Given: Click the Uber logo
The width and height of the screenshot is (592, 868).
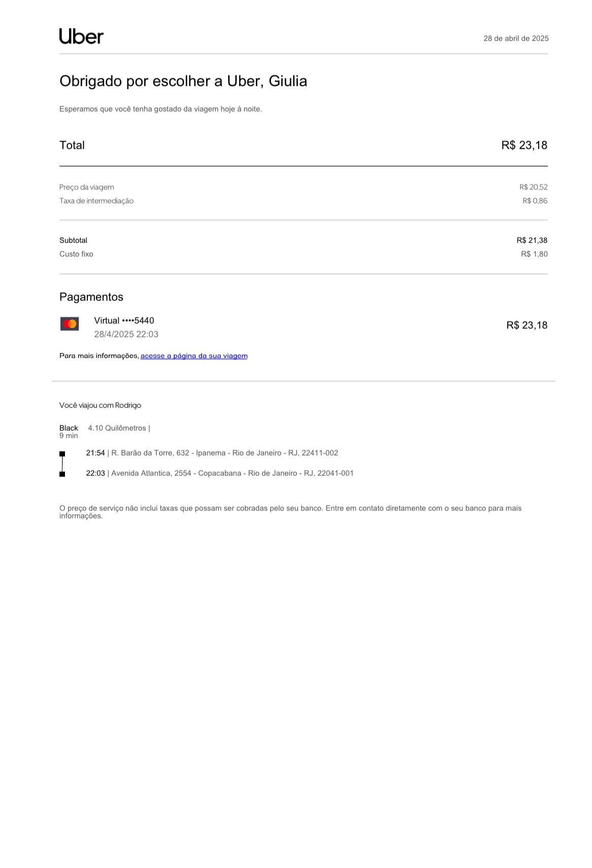Looking at the screenshot, I should [x=81, y=37].
